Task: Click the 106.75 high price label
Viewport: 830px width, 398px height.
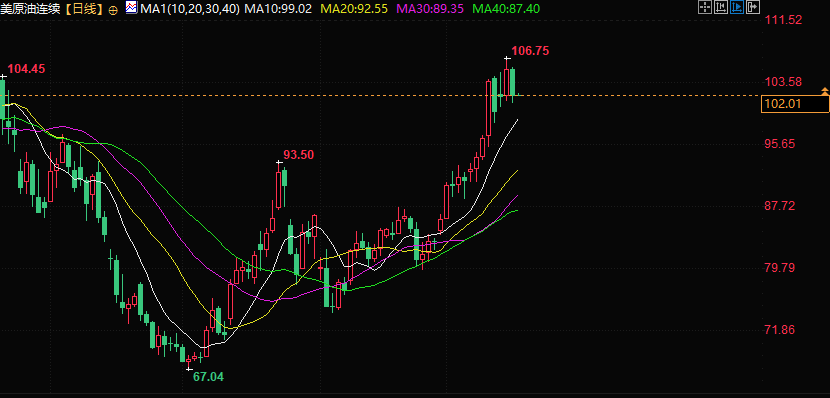Action: [x=530, y=51]
